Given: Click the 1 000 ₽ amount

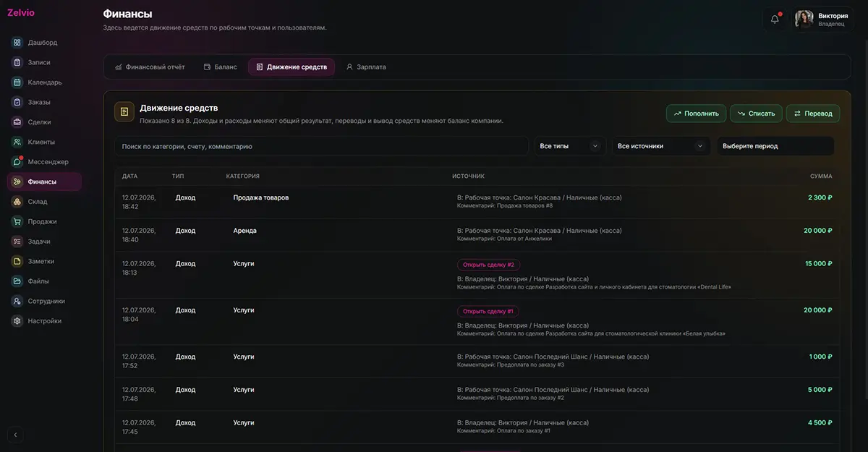Looking at the screenshot, I should click(x=821, y=357).
